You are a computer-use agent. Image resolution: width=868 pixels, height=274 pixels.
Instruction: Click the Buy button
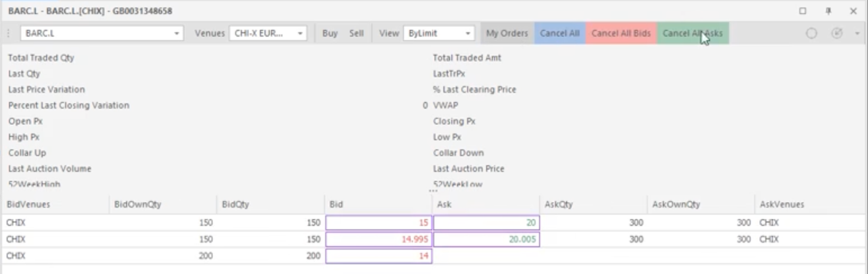(x=330, y=33)
